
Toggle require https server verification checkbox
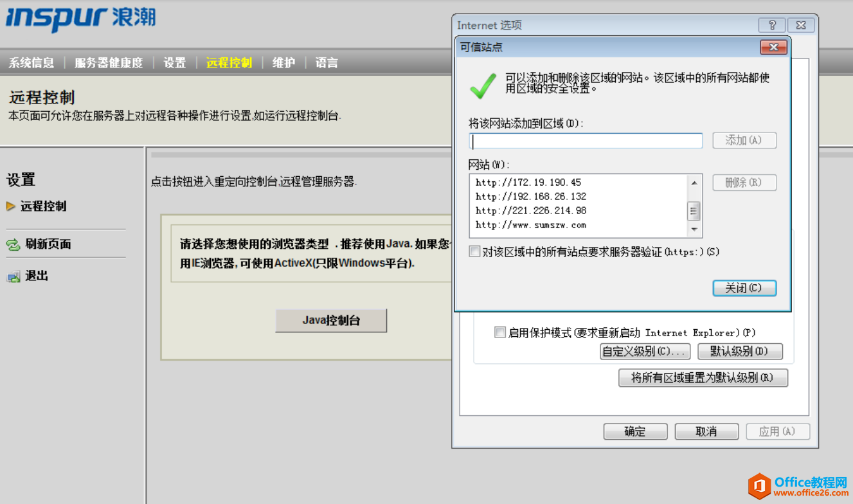point(474,251)
